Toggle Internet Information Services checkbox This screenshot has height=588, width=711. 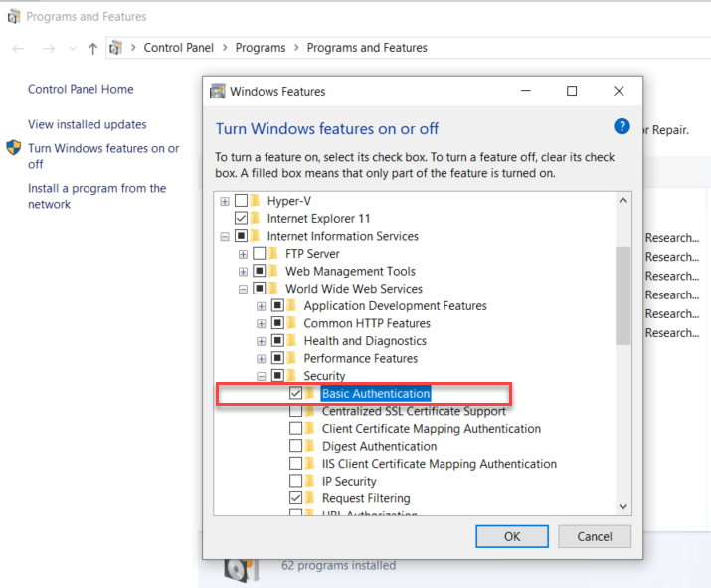[241, 236]
